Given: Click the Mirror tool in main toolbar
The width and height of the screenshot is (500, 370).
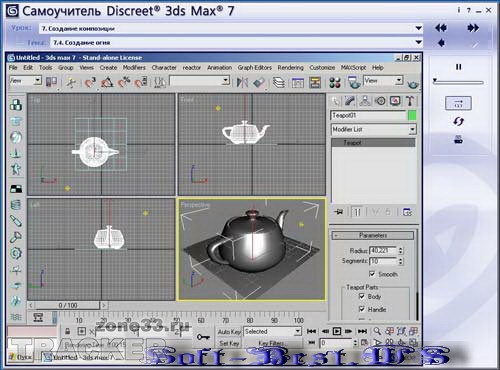Looking at the screenshot, I should click(242, 82).
